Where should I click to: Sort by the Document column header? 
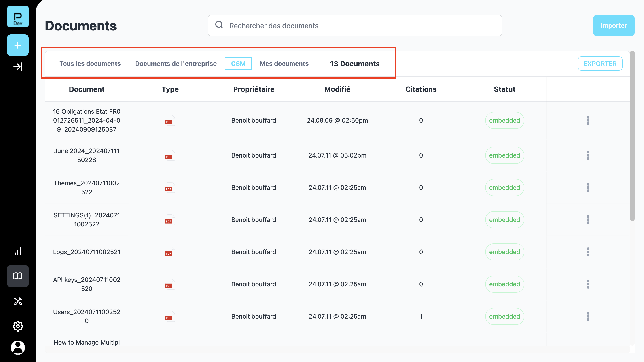coord(87,89)
